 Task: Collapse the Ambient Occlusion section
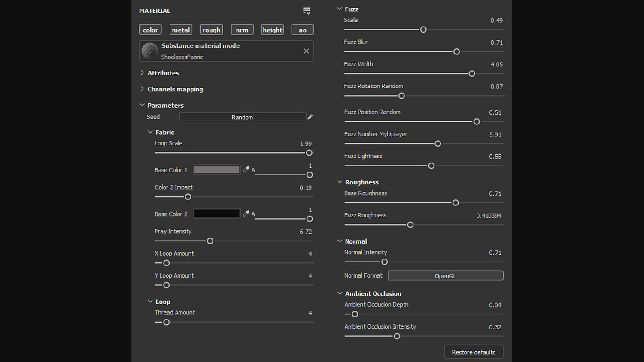340,293
